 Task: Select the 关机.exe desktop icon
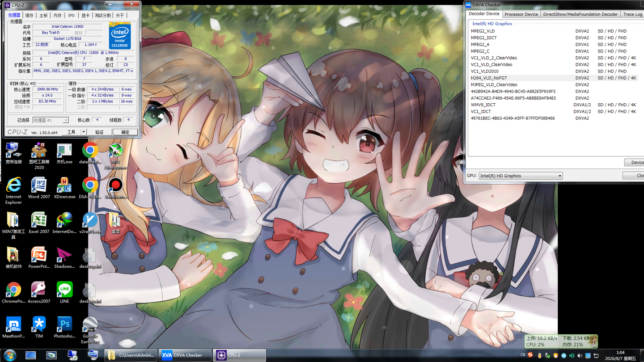tap(64, 153)
